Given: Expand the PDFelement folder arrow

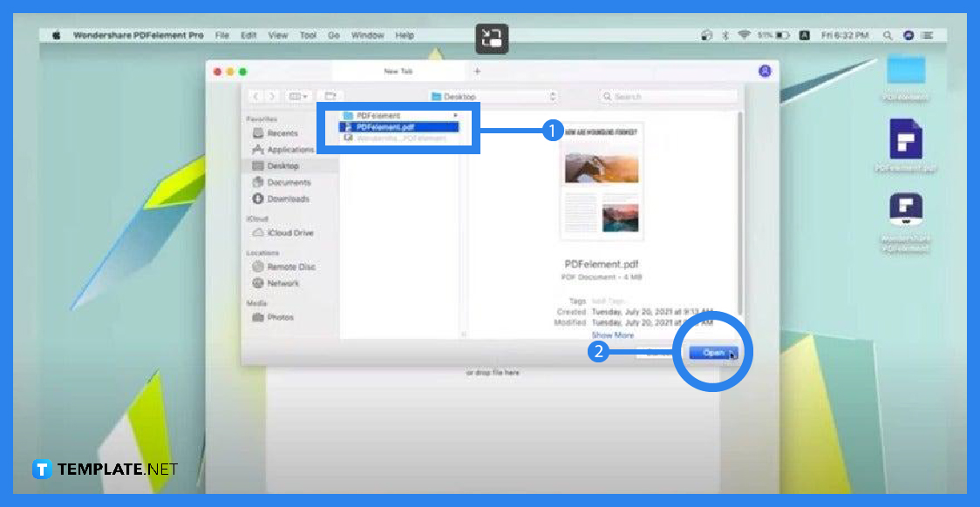Looking at the screenshot, I should 455,116.
